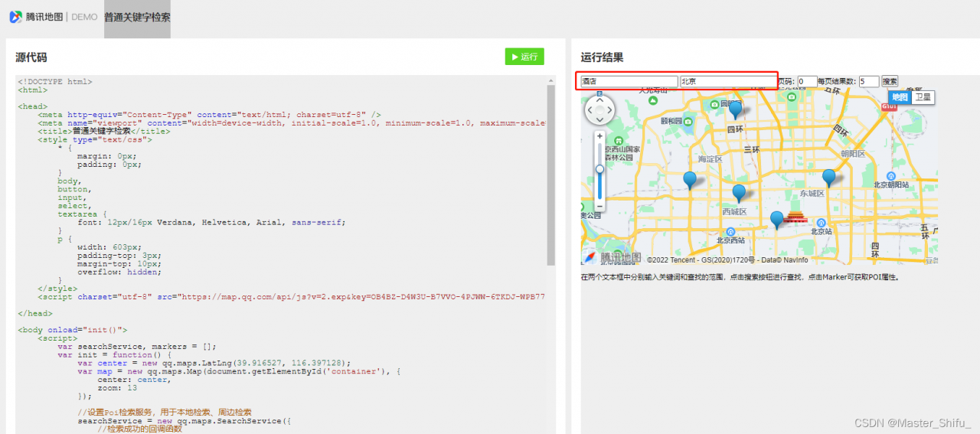Click the 腾讯地图 logo on the map
The width and height of the screenshot is (980, 434).
(x=612, y=257)
